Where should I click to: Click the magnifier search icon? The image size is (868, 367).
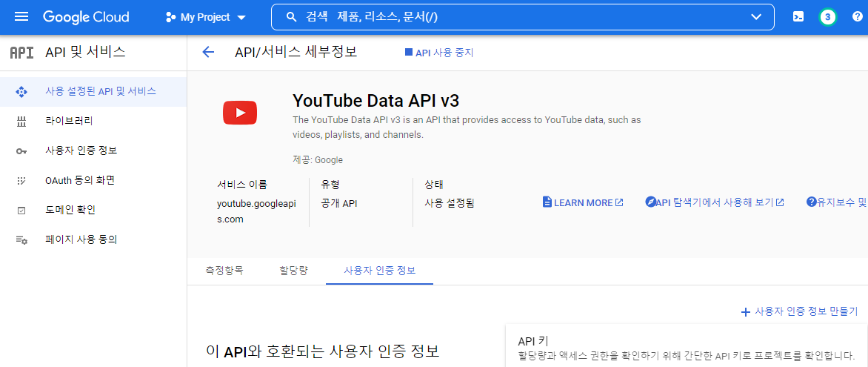click(x=292, y=17)
